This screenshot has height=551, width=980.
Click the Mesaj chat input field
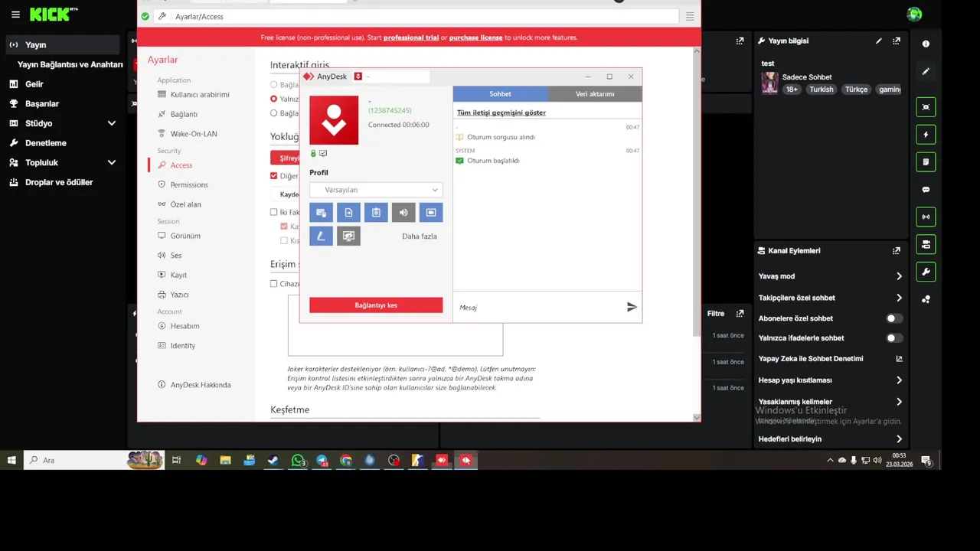[x=539, y=307]
